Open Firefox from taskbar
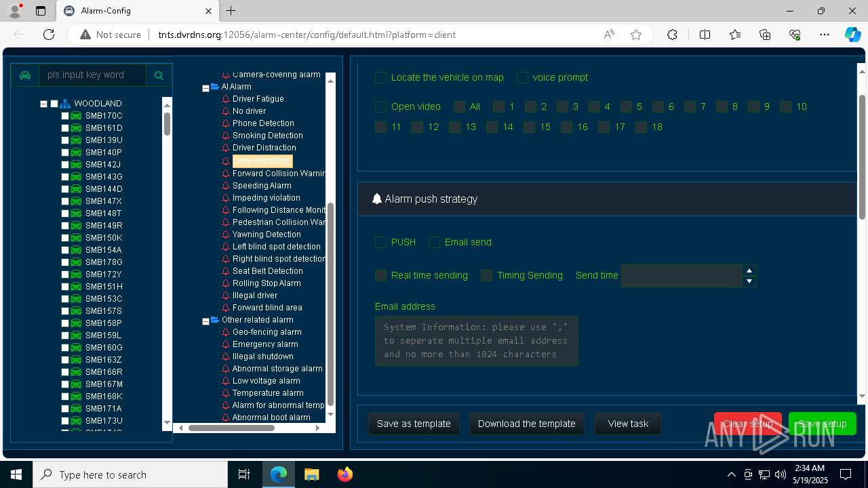Image resolution: width=868 pixels, height=488 pixels. point(345,474)
